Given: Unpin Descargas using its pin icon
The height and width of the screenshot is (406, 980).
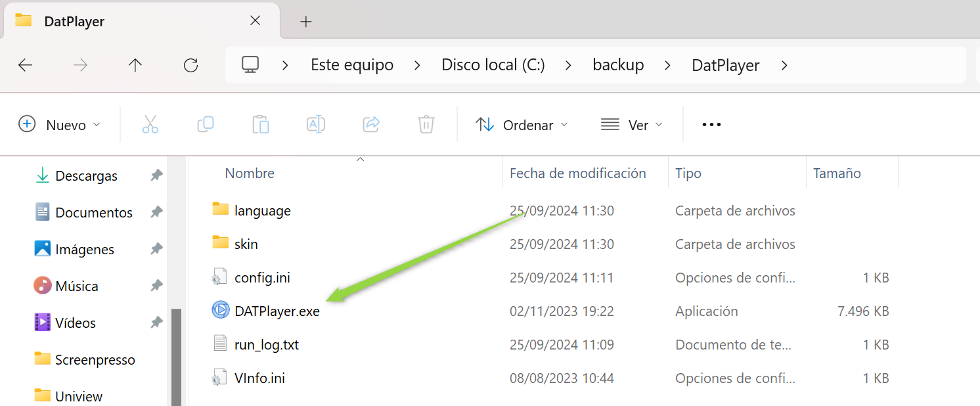Looking at the screenshot, I should 156,175.
